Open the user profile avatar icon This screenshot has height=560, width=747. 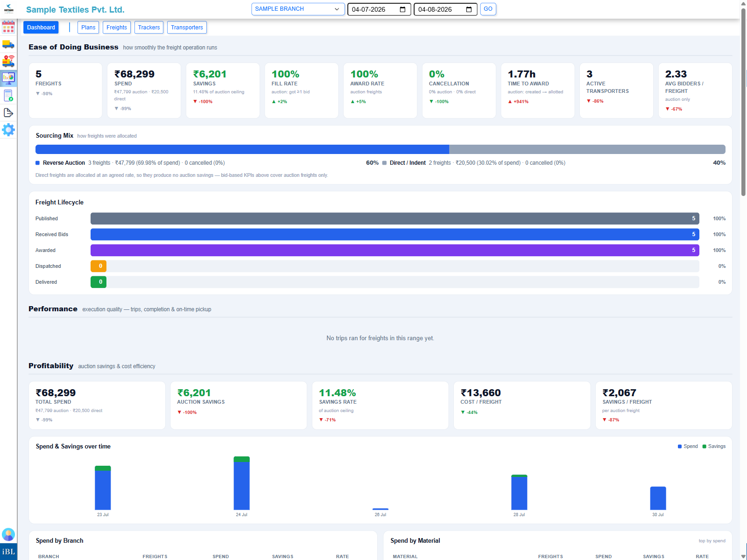tap(8, 534)
